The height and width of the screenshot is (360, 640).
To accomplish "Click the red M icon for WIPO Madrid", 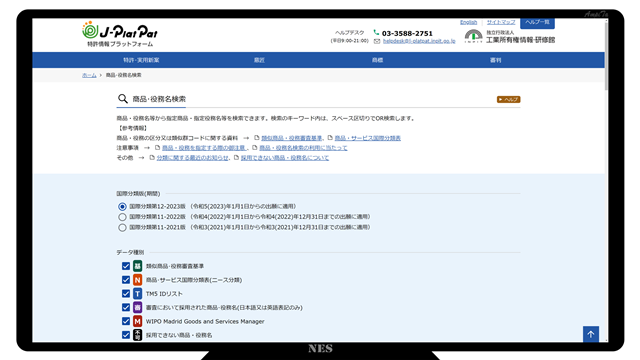I will [138, 321].
